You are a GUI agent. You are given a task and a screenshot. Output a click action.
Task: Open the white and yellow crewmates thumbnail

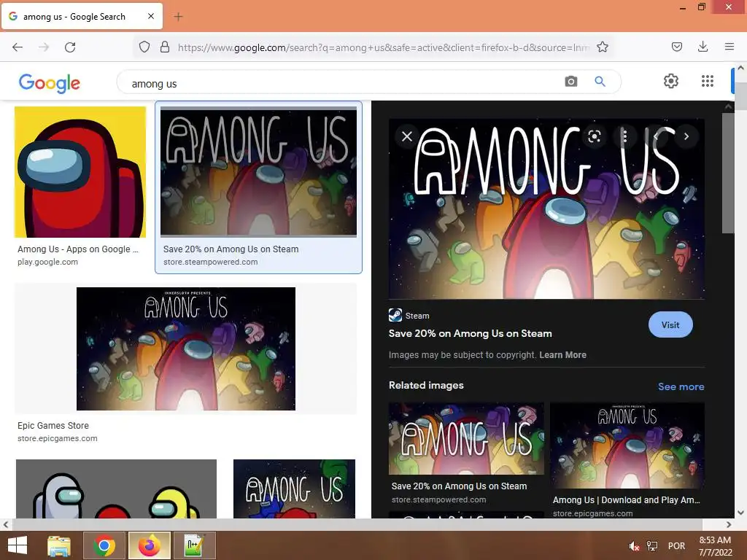point(116,489)
